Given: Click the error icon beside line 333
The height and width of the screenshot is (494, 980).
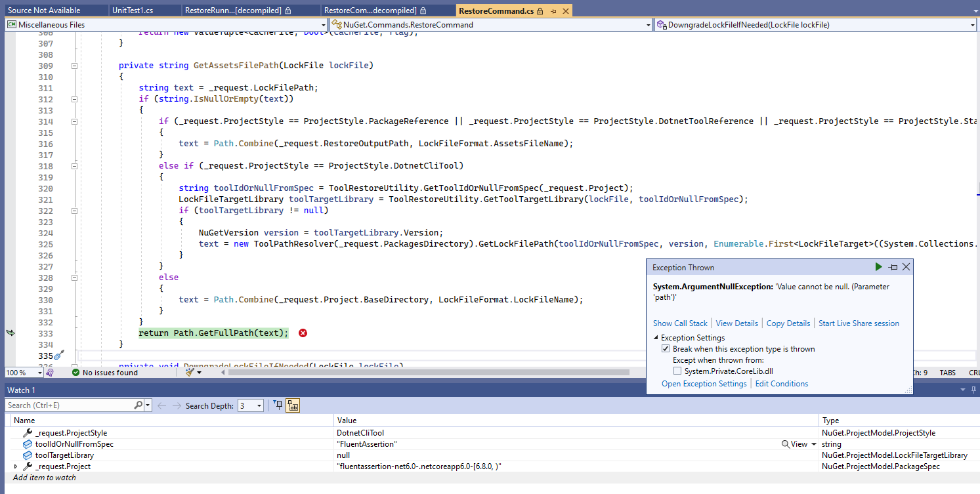Looking at the screenshot, I should tap(303, 333).
